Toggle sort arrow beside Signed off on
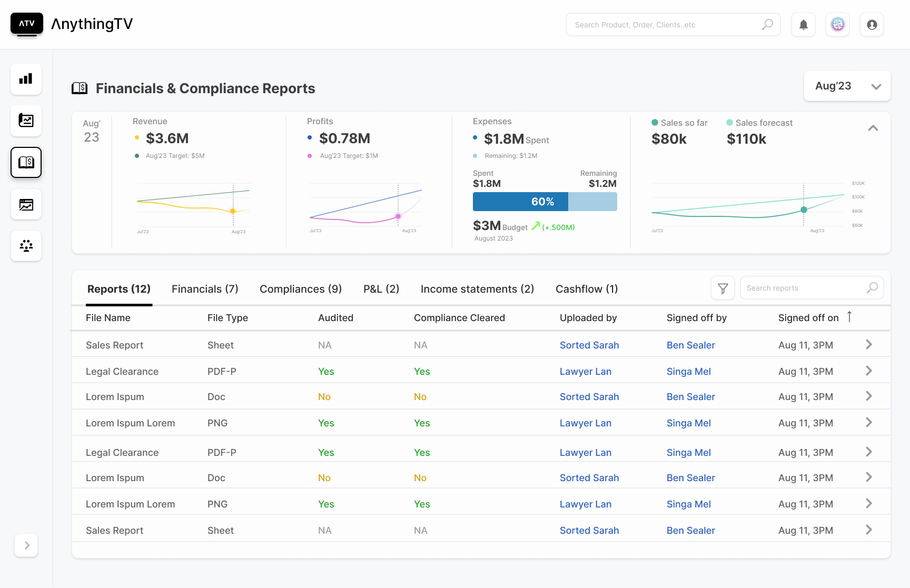The width and height of the screenshot is (910, 588). pyautogui.click(x=849, y=317)
